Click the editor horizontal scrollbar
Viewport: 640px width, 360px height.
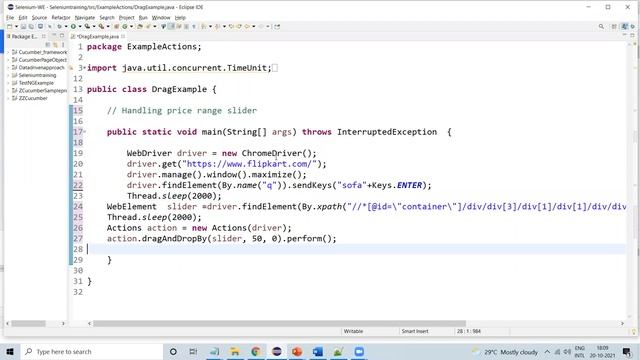(x=279, y=323)
